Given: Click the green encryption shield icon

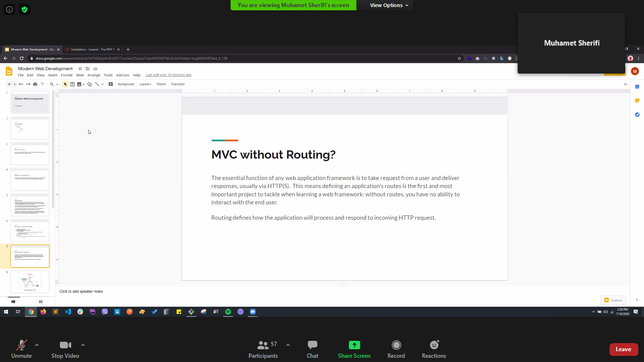Looking at the screenshot, I should pos(24,9).
